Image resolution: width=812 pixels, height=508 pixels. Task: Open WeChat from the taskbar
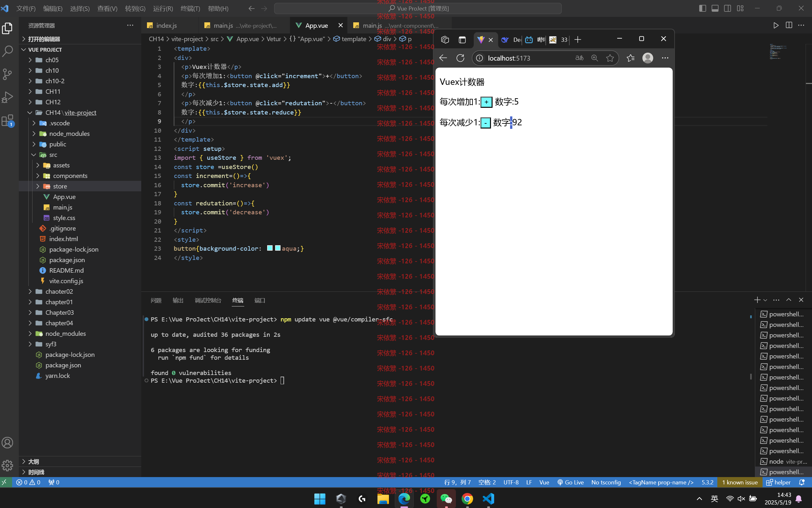click(x=446, y=499)
